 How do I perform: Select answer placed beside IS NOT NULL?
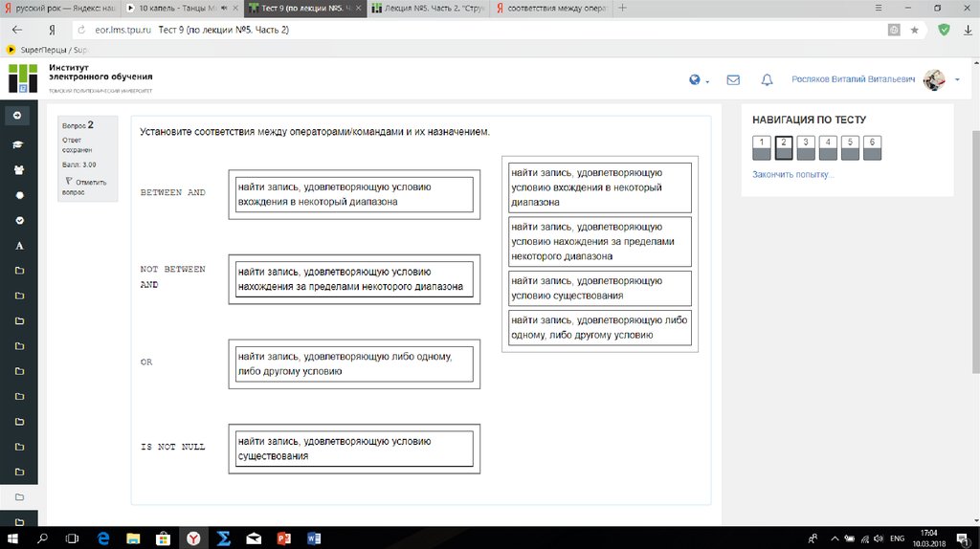354,450
